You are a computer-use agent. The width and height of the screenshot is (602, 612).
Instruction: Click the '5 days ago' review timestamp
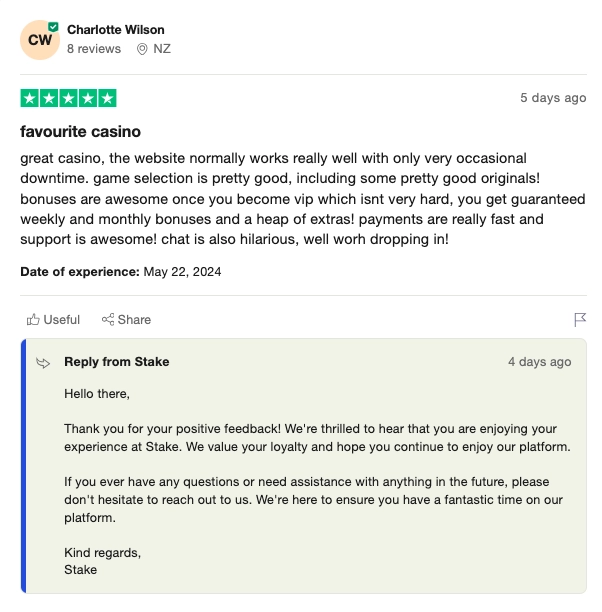(553, 98)
